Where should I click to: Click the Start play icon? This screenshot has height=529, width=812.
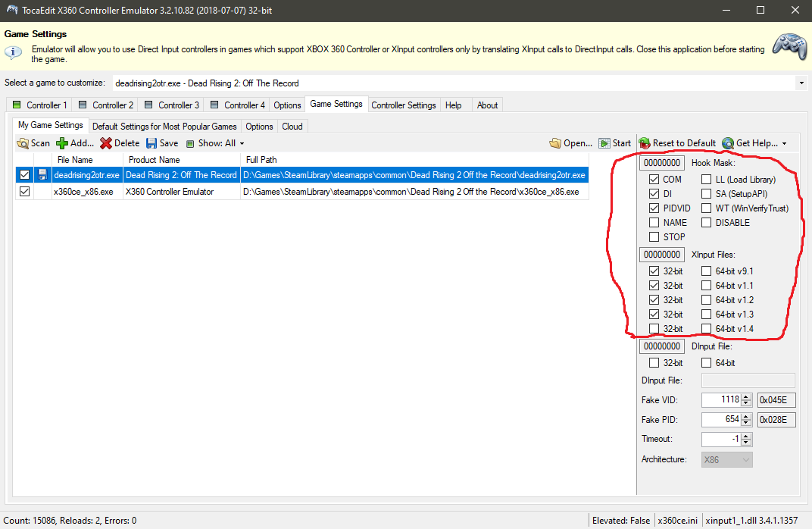604,143
